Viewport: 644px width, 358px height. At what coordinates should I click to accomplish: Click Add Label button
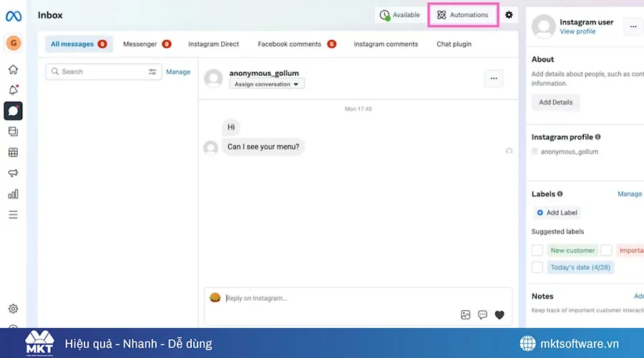tap(557, 213)
